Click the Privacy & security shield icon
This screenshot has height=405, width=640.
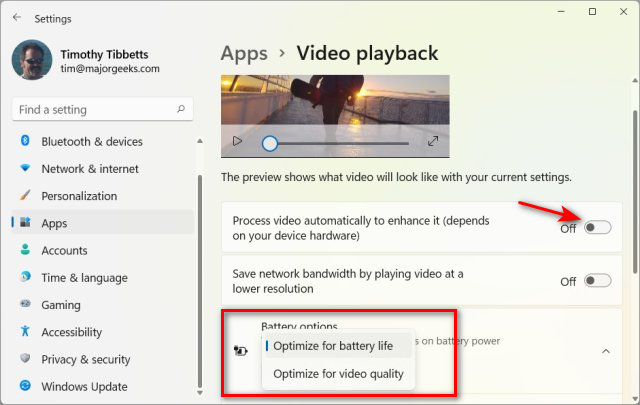(x=25, y=358)
